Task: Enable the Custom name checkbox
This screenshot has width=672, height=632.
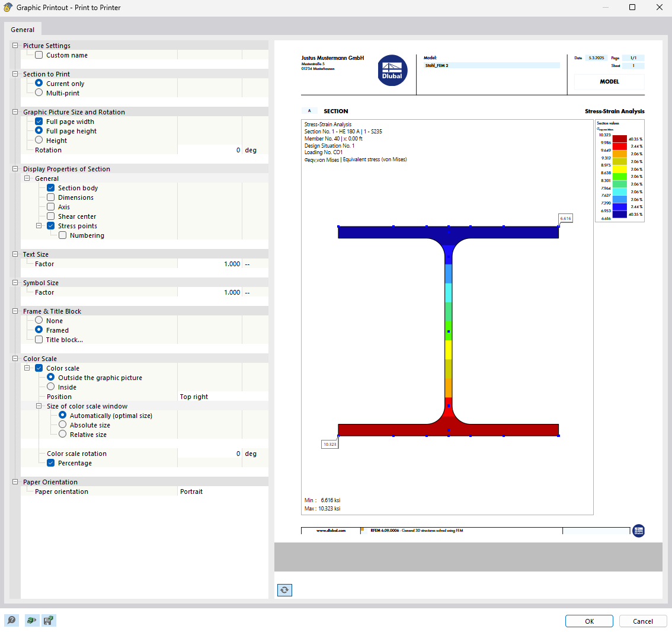Action: (x=39, y=55)
